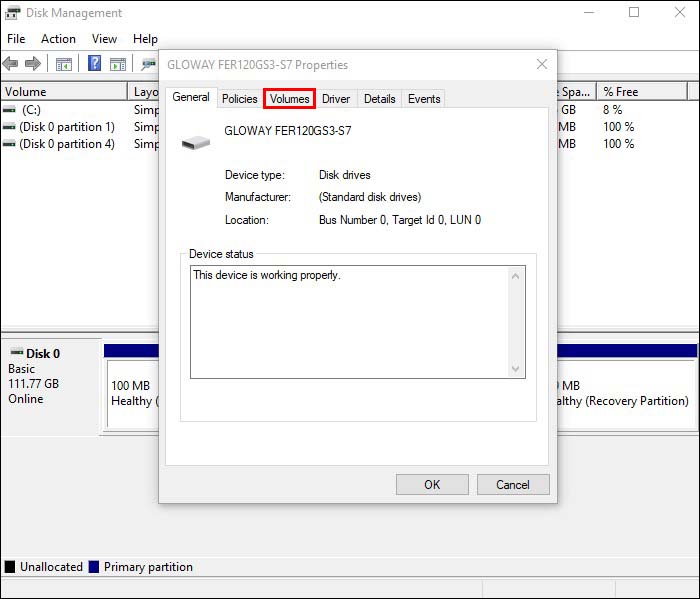Screen dimensions: 700x599
Task: Click the black Unallocated legend swatch
Action: (x=10, y=567)
